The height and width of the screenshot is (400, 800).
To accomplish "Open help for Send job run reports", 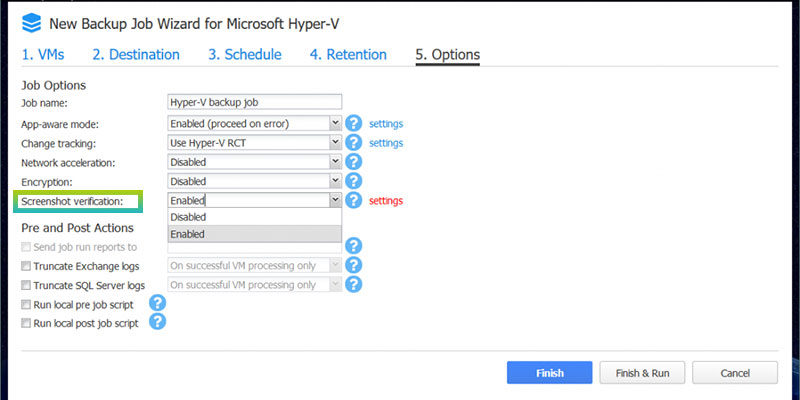I will (x=353, y=246).
